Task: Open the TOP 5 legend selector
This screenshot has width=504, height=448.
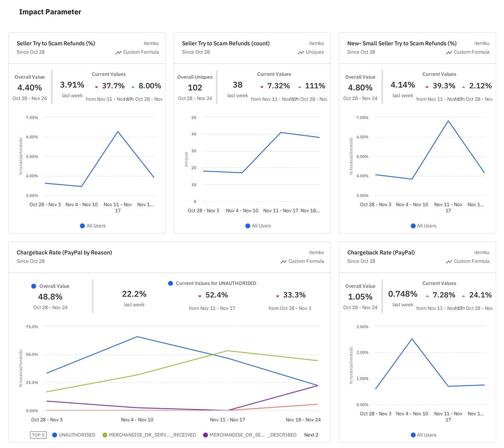Action: 38,435
